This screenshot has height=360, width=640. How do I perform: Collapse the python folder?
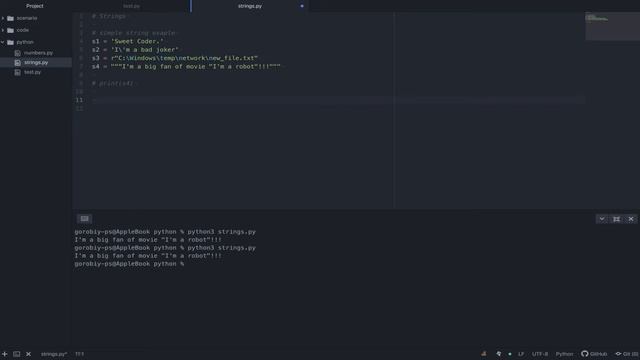pyautogui.click(x=3, y=42)
